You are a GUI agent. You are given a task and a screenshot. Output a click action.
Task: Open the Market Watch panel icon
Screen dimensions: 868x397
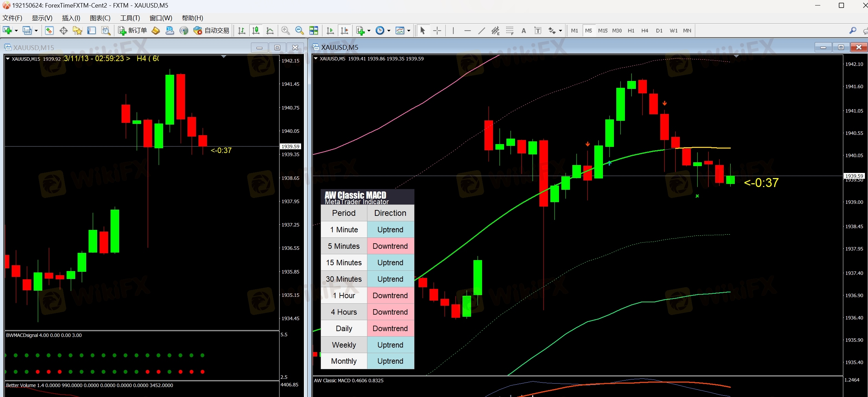tap(49, 31)
